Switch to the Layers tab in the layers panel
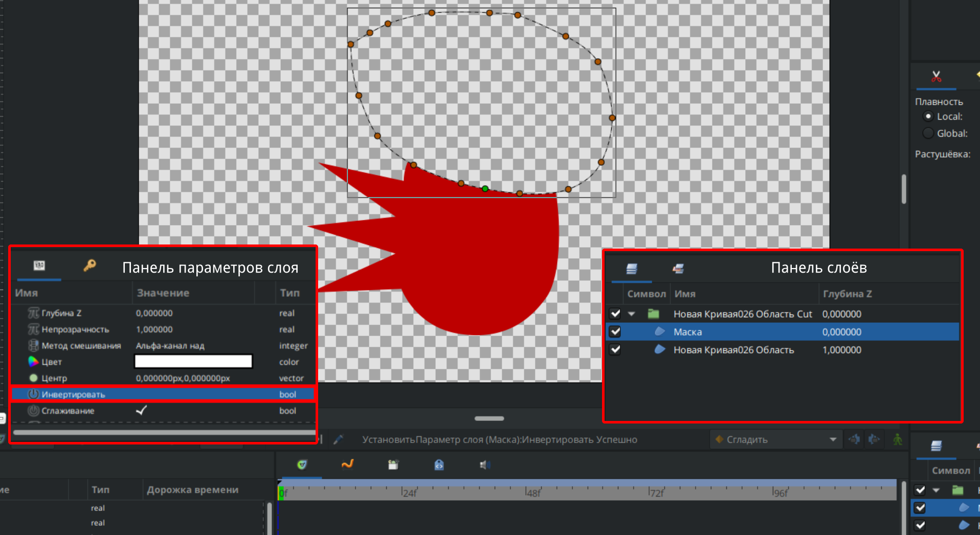Screen dimensions: 980x535 (632, 269)
